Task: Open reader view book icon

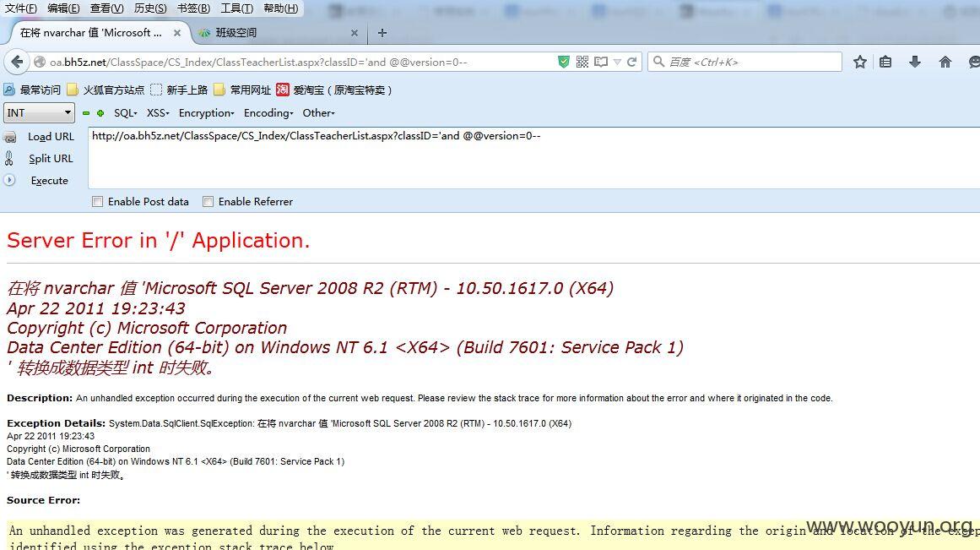Action: point(601,62)
